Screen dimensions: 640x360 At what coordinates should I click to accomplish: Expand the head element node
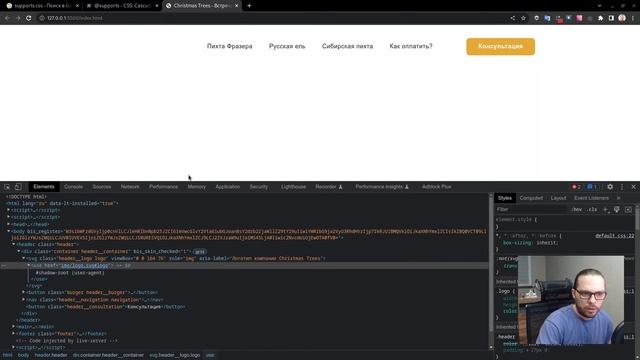coord(9,224)
